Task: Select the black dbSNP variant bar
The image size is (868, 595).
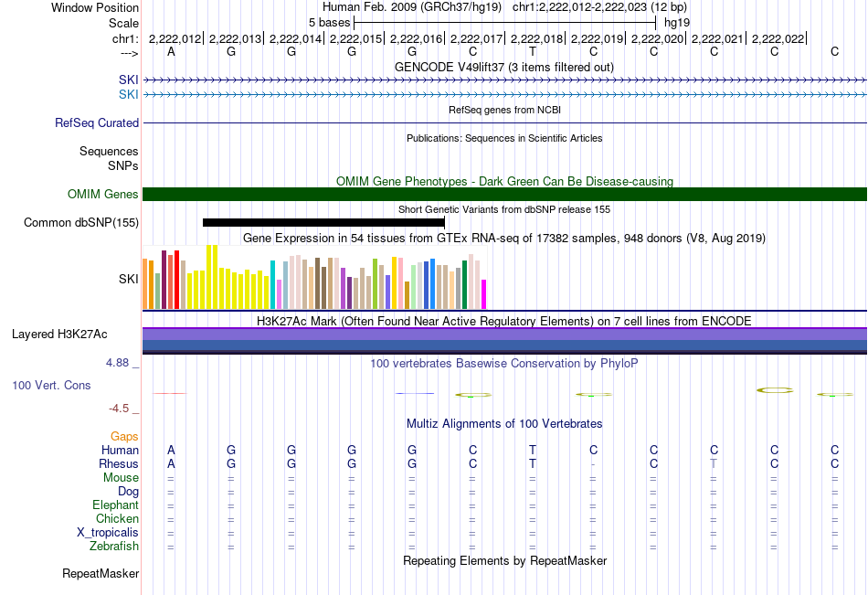Action: (323, 223)
